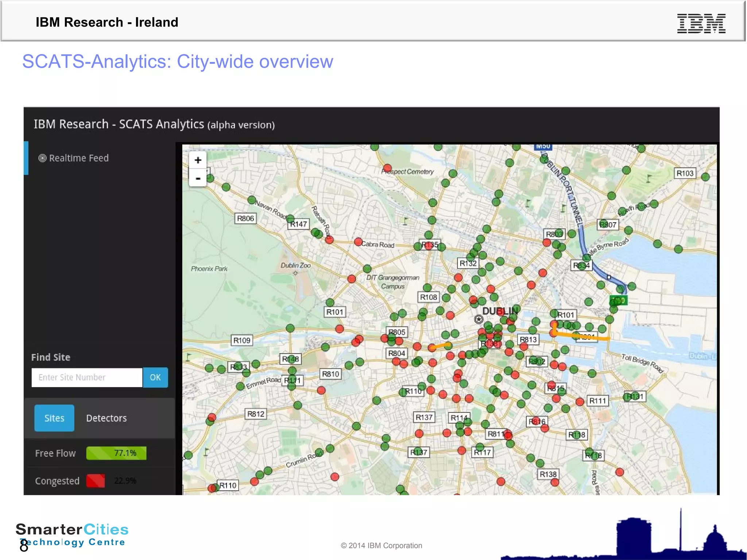747x560 pixels.
Task: Click red site marker at Prospect Cemetery
Action: coord(387,168)
